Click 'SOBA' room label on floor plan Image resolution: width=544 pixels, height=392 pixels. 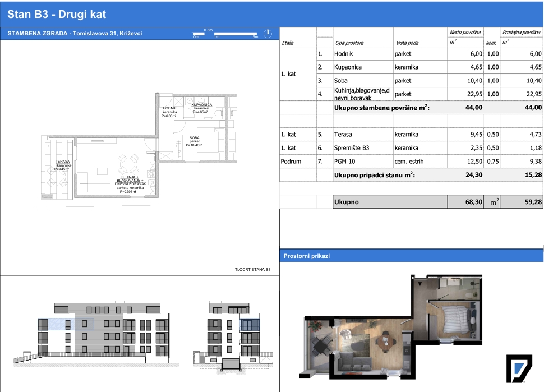(x=195, y=138)
